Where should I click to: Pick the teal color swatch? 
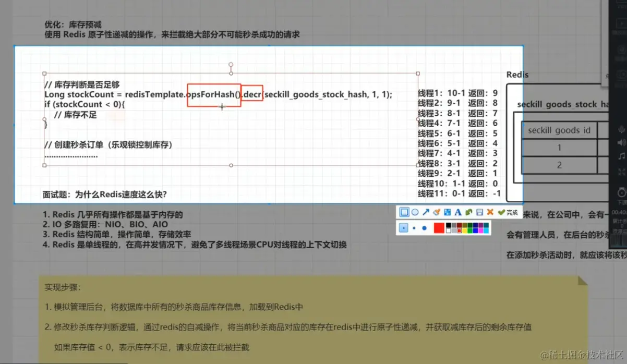[486, 225]
